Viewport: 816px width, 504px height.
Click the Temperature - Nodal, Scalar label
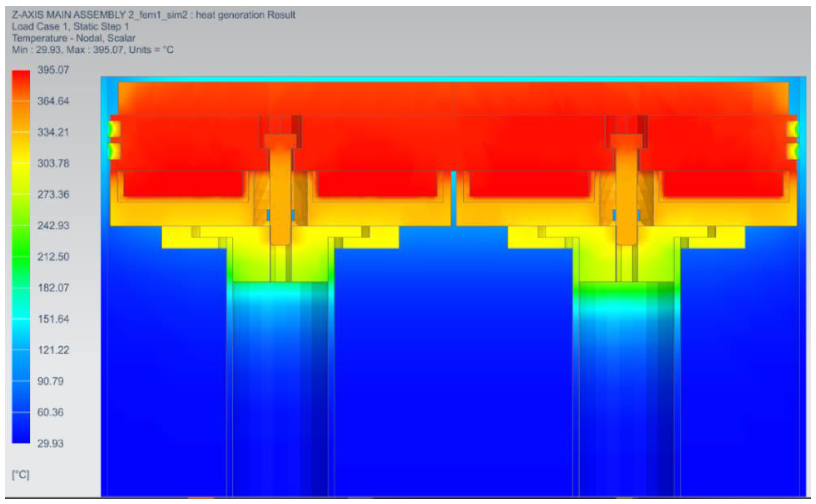[74, 38]
